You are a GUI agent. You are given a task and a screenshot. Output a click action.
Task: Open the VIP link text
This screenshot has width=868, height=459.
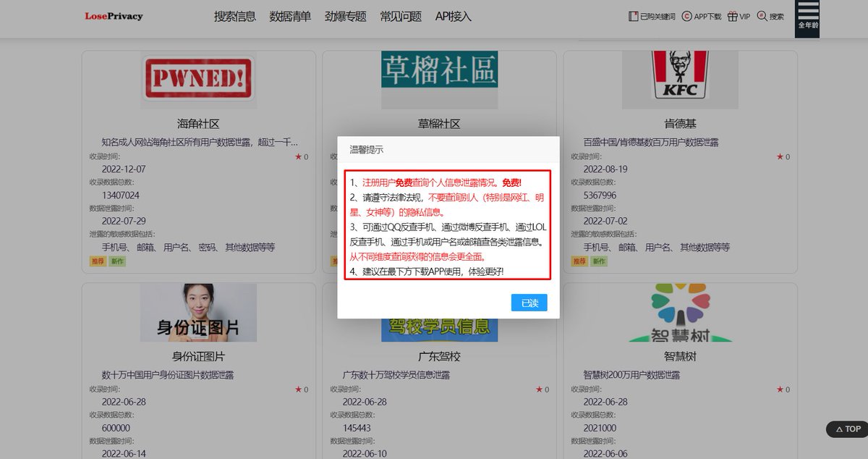click(745, 16)
